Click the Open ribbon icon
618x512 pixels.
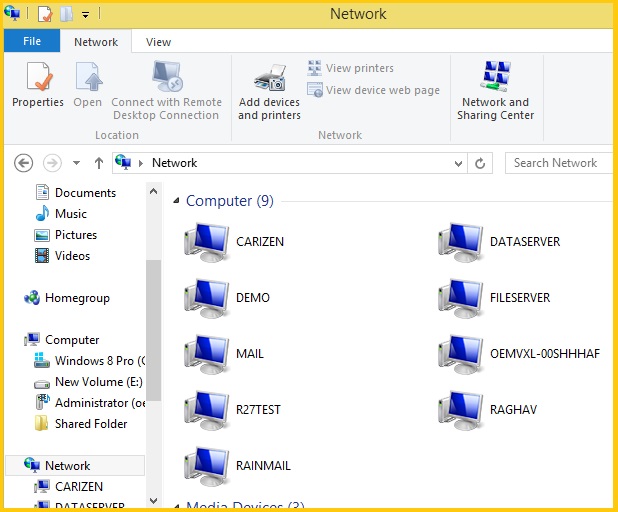point(88,76)
